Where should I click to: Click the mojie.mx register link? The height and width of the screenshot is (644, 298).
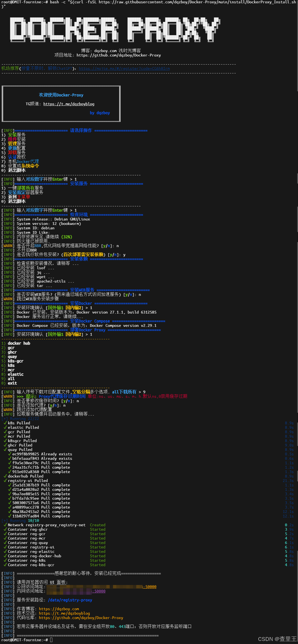(x=124, y=68)
